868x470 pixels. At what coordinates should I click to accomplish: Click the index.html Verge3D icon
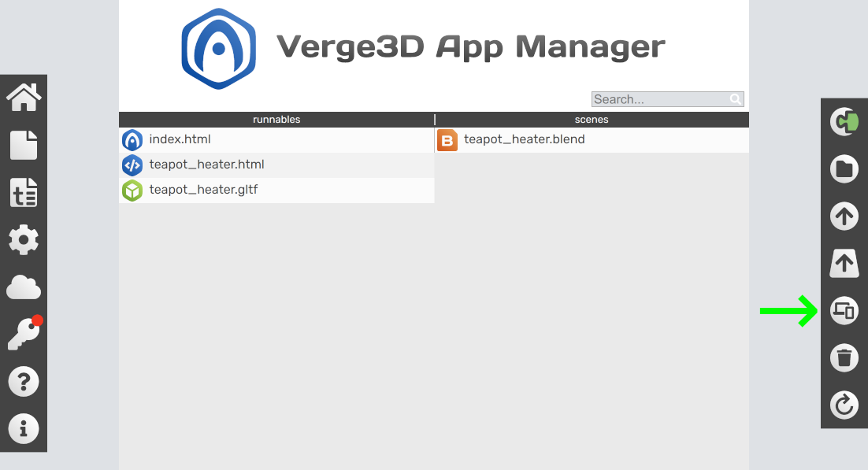132,140
